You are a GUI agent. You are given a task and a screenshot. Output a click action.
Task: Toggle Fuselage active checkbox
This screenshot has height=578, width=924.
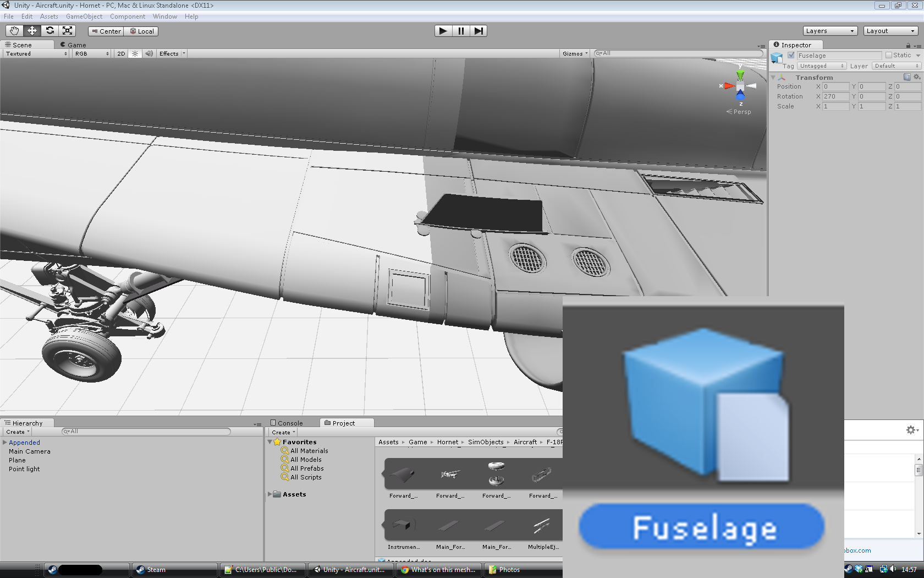pos(791,55)
